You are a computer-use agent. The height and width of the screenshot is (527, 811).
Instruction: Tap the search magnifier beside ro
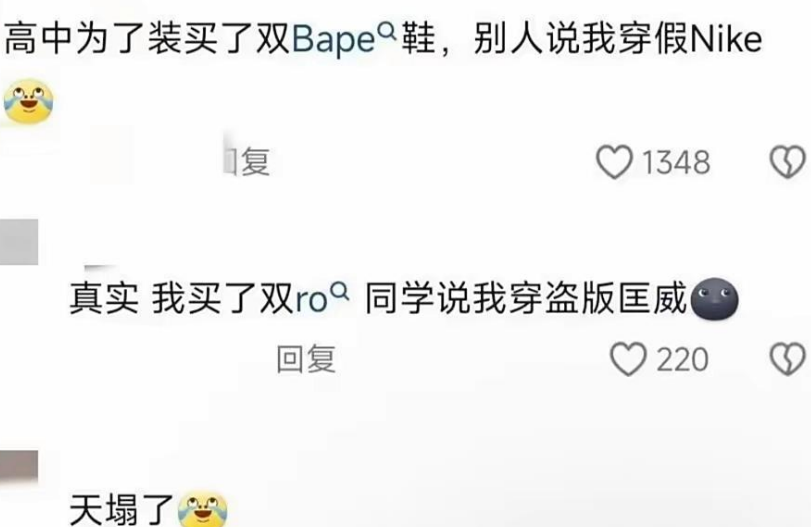coord(340,292)
